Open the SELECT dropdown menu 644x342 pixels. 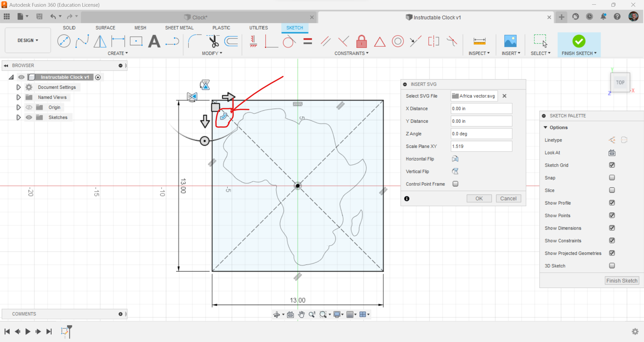pos(541,53)
